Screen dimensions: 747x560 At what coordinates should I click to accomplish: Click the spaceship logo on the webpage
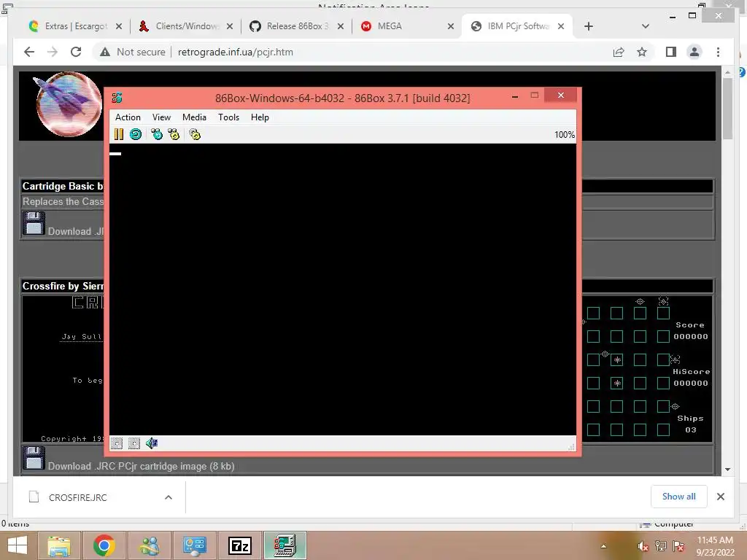[69, 104]
